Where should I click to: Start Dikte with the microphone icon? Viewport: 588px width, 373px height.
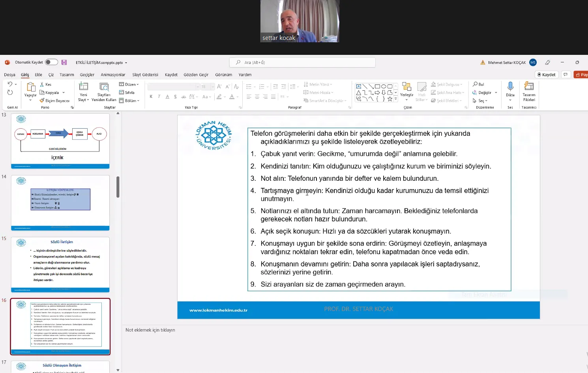point(510,86)
